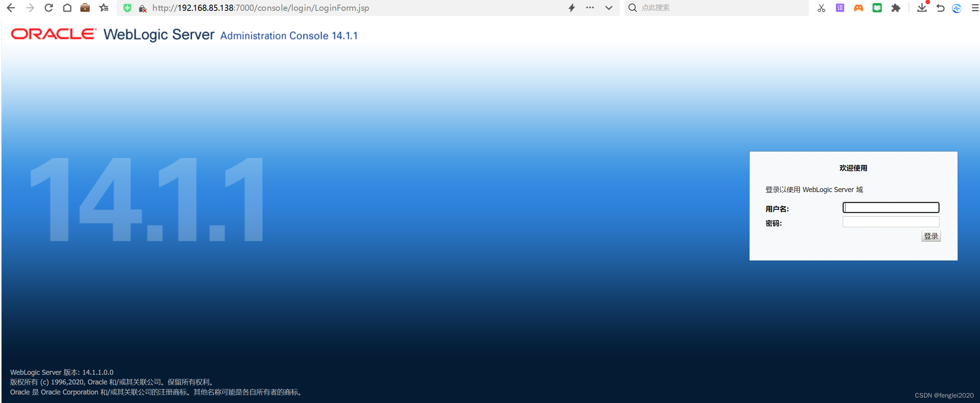Open the ellipsis more options dropdown
Viewport: 980px width, 403px height.
click(590, 8)
